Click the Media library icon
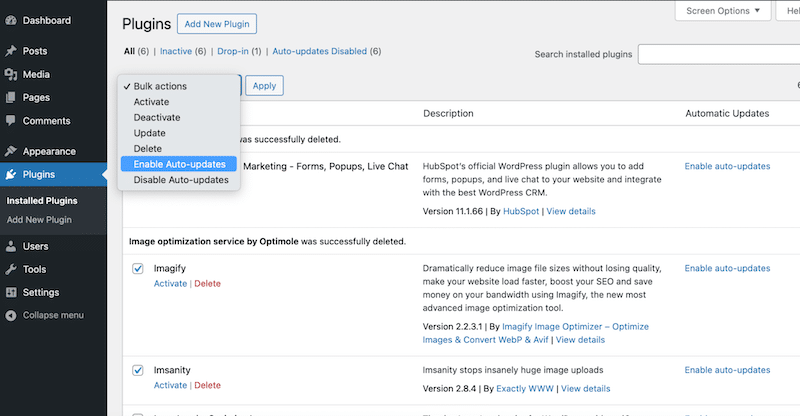Image resolution: width=800 pixels, height=416 pixels. pyautogui.click(x=11, y=75)
